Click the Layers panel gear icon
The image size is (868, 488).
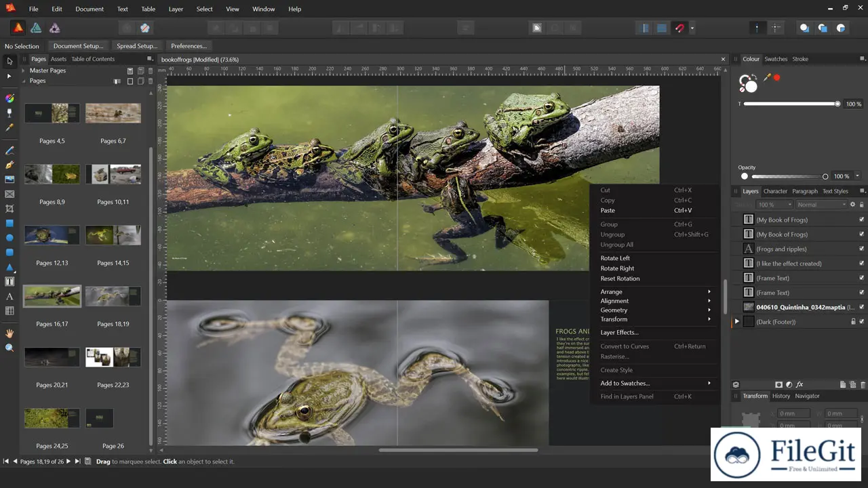click(852, 205)
